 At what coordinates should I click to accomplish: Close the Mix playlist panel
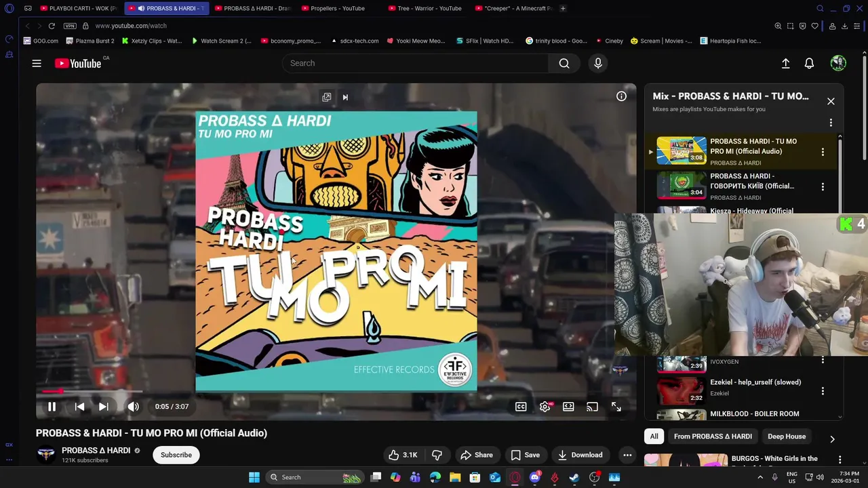(831, 101)
